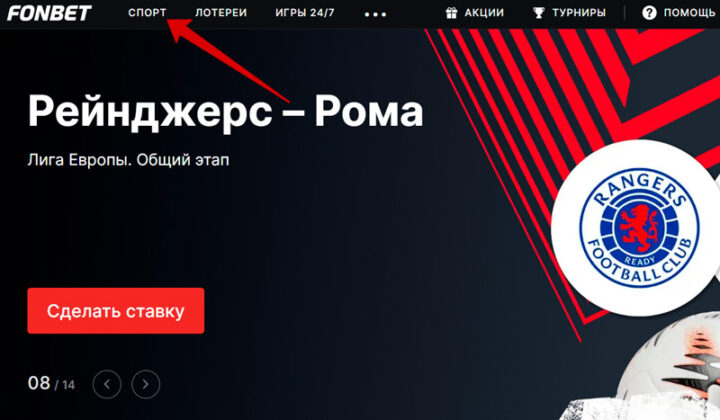
Task: Click the FONBET logo
Action: [x=49, y=13]
